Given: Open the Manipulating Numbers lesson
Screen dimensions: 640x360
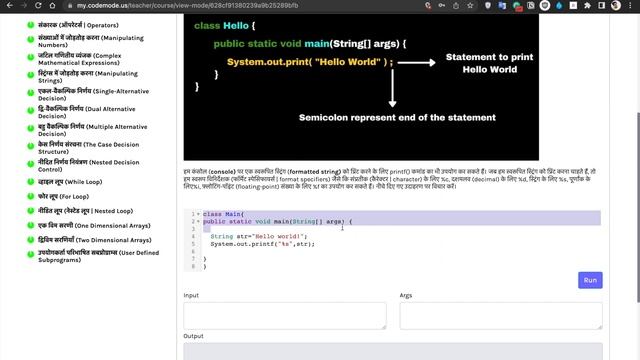Looking at the screenshot, I should tap(91, 41).
